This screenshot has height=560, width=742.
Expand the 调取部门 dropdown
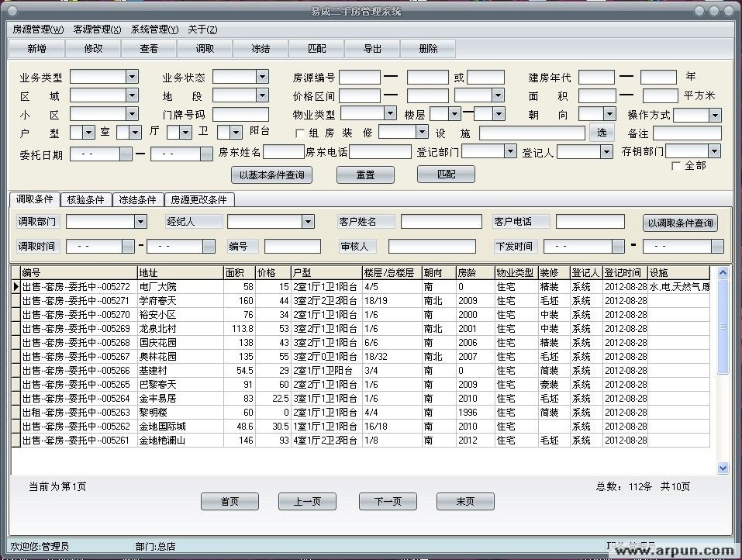click(140, 222)
